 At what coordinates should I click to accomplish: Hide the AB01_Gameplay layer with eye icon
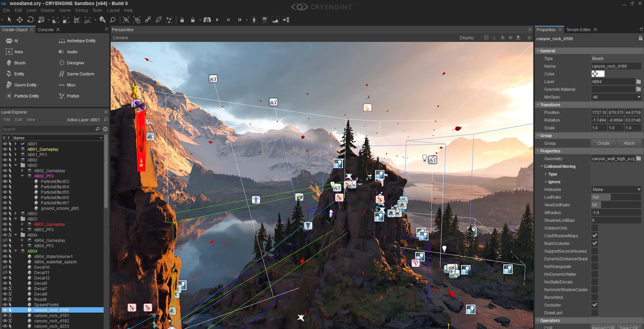[5, 149]
